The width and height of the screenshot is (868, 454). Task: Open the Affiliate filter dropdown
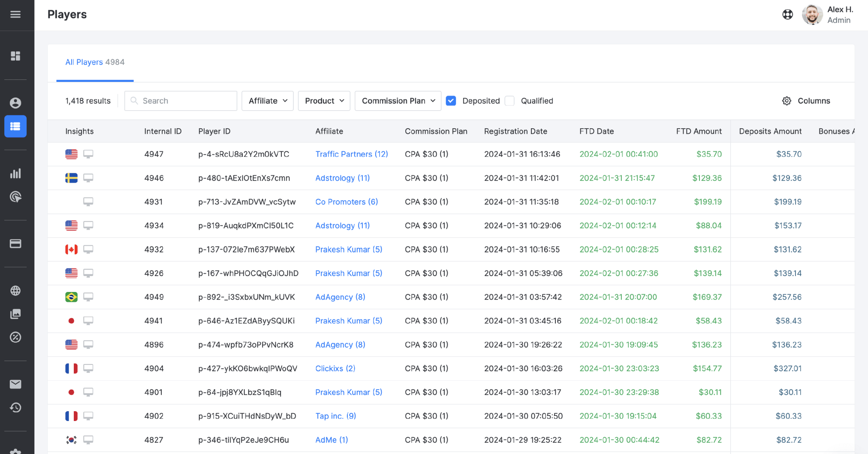click(267, 101)
